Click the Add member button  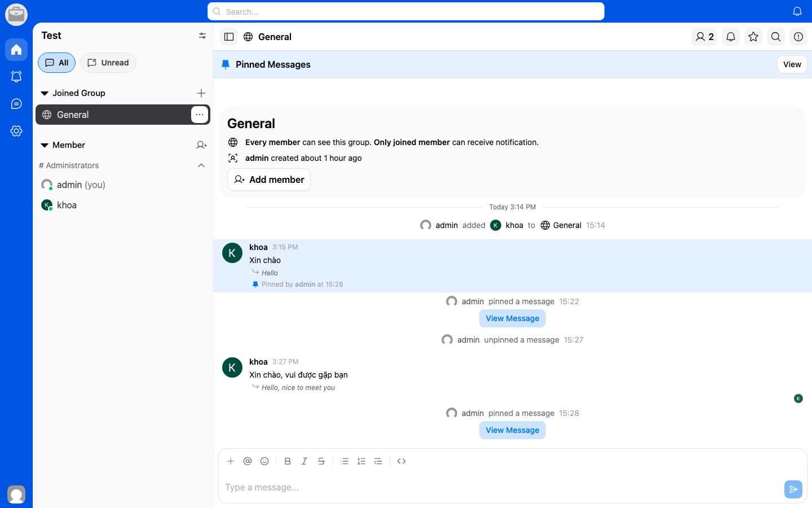coord(269,179)
